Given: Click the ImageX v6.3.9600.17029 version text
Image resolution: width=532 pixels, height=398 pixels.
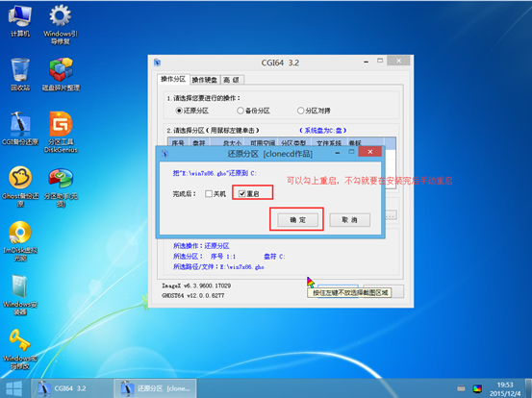Looking at the screenshot, I should pos(196,286).
